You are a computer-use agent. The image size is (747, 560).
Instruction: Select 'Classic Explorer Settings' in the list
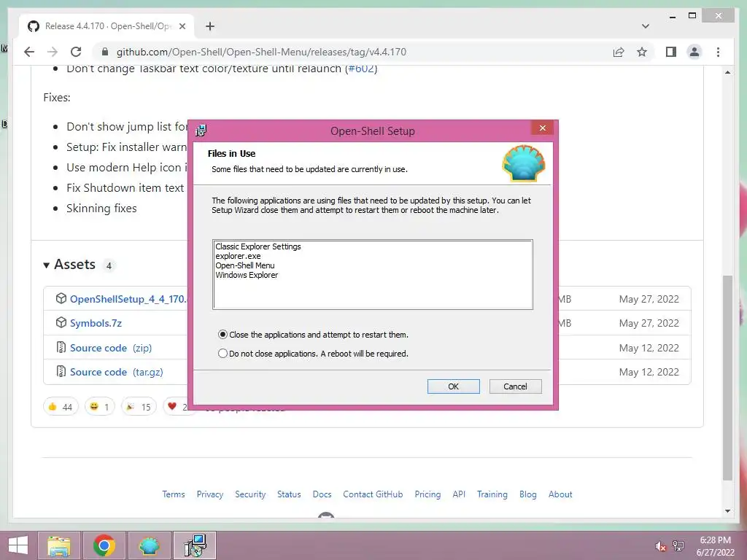point(258,246)
